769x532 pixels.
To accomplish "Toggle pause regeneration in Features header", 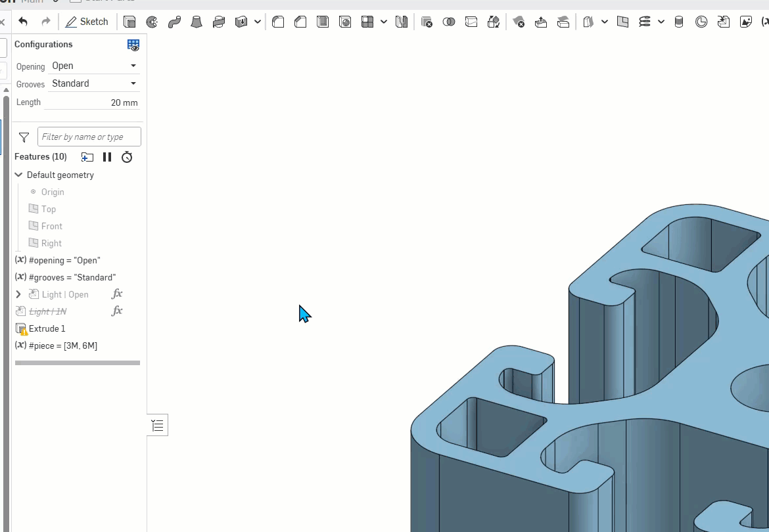I will point(107,157).
